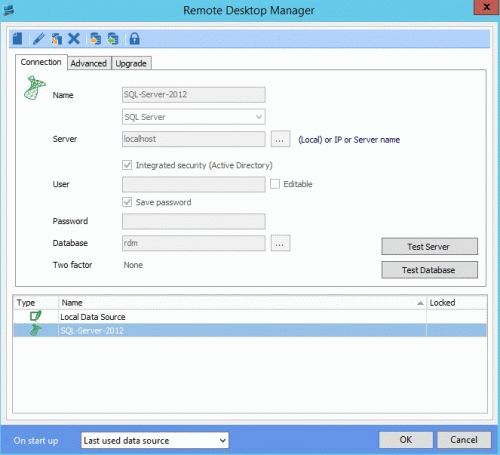The height and width of the screenshot is (455, 500).
Task: Click the Two factor None value
Action: click(x=133, y=265)
